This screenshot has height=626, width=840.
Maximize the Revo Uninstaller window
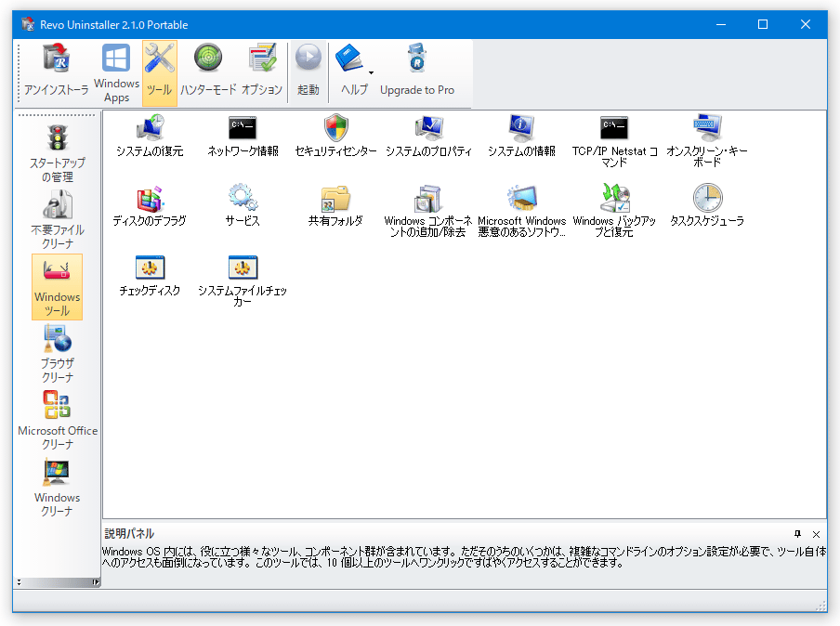pos(763,25)
